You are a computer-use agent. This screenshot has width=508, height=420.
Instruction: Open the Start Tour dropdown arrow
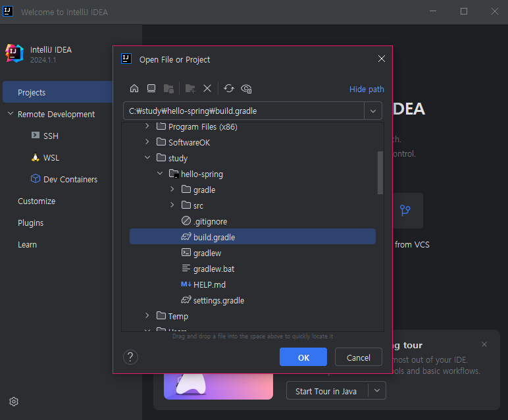pos(377,390)
